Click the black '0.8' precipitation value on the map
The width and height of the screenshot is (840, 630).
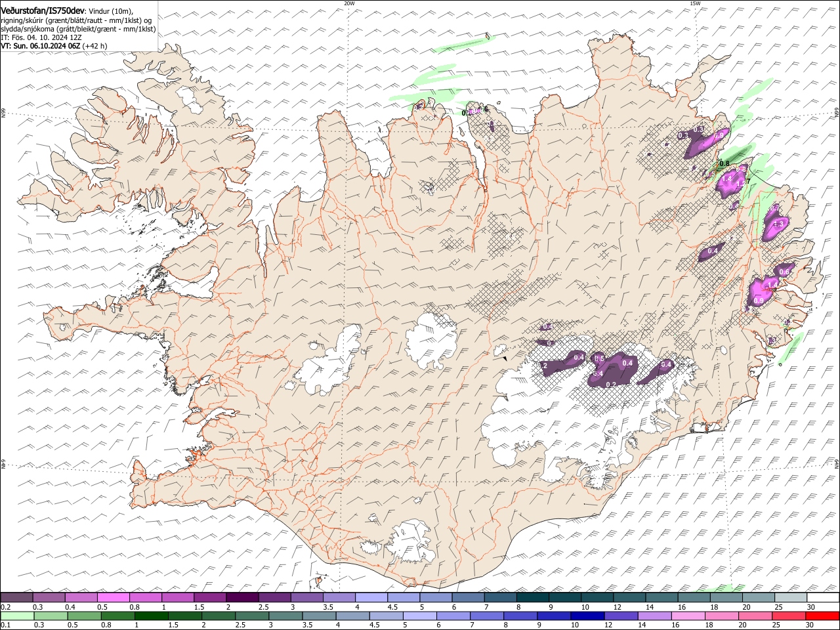pyautogui.click(x=724, y=163)
